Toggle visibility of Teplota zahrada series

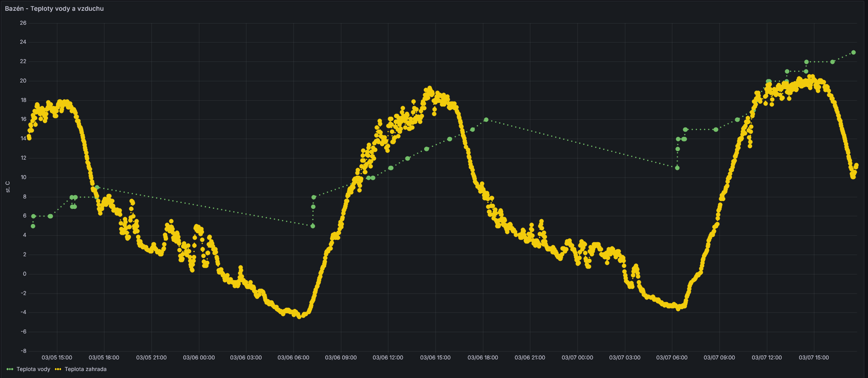pos(85,369)
